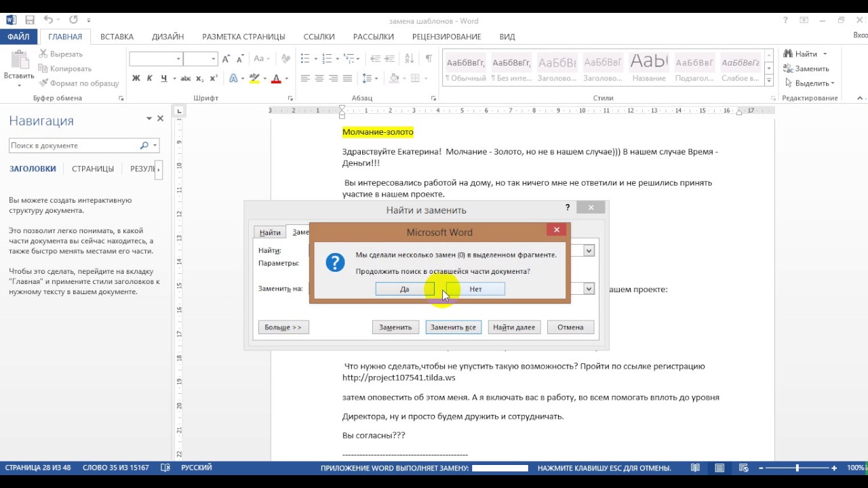
Task: Click the Copy (Копировать) command
Action: coord(64,68)
